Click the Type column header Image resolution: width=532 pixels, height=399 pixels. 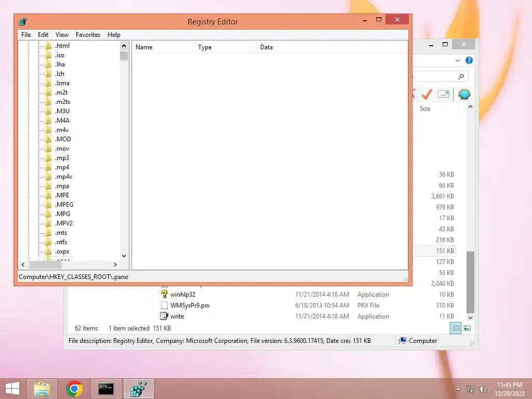226,47
